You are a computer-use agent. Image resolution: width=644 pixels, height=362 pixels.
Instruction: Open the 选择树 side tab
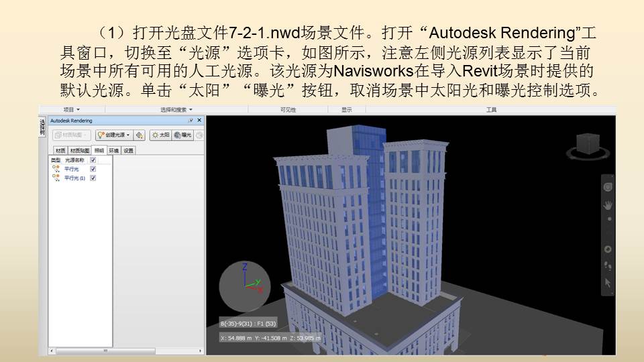[x=42, y=127]
